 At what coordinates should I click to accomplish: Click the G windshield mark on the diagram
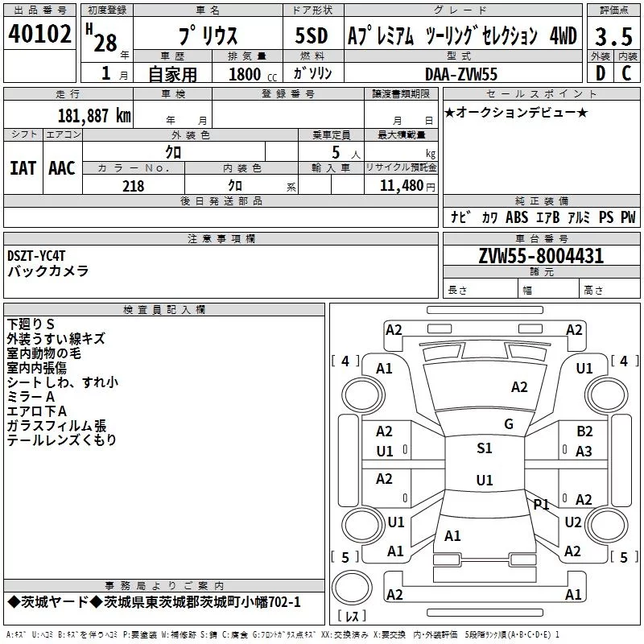point(509,424)
